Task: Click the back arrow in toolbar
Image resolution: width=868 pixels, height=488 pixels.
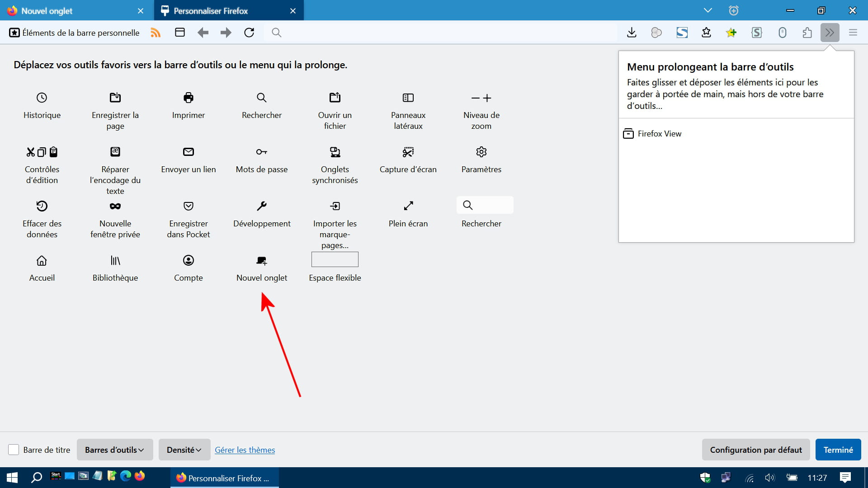Action: point(203,33)
